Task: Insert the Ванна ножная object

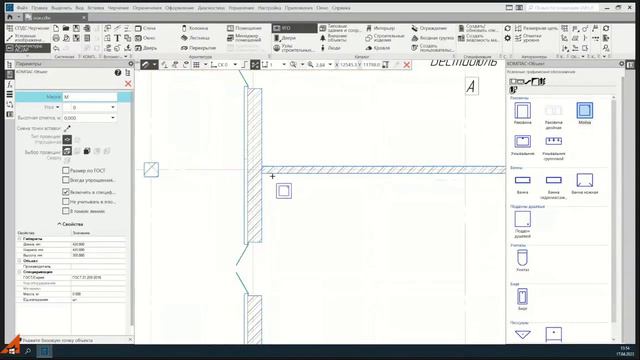Action: [584, 184]
